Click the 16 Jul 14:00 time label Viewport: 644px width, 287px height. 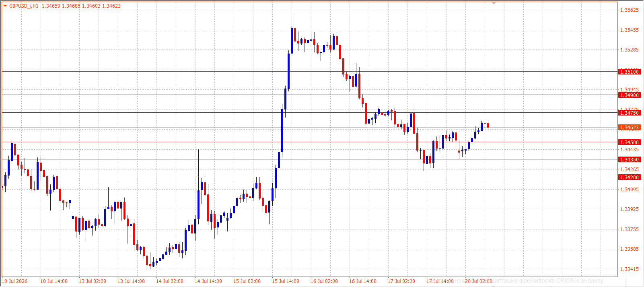(363, 281)
